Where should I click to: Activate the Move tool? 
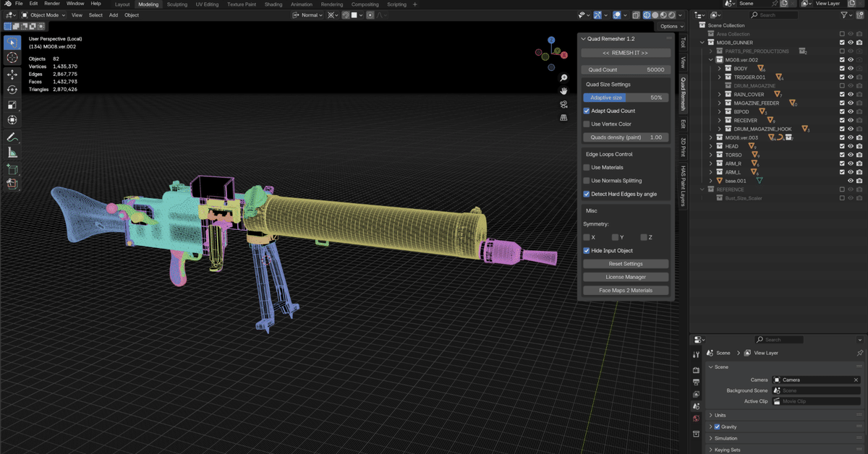click(12, 74)
